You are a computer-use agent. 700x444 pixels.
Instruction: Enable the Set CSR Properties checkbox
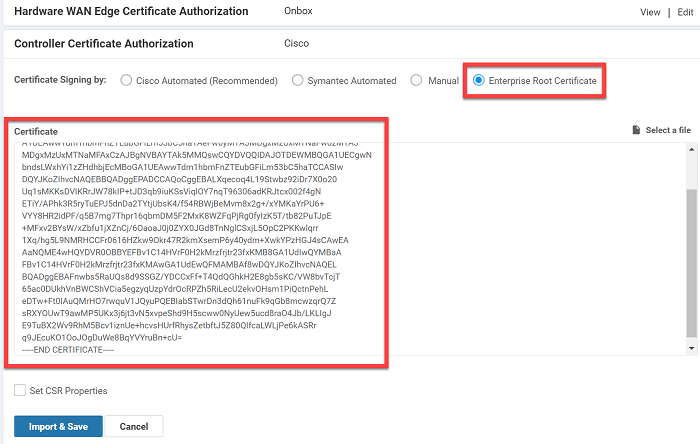click(20, 390)
